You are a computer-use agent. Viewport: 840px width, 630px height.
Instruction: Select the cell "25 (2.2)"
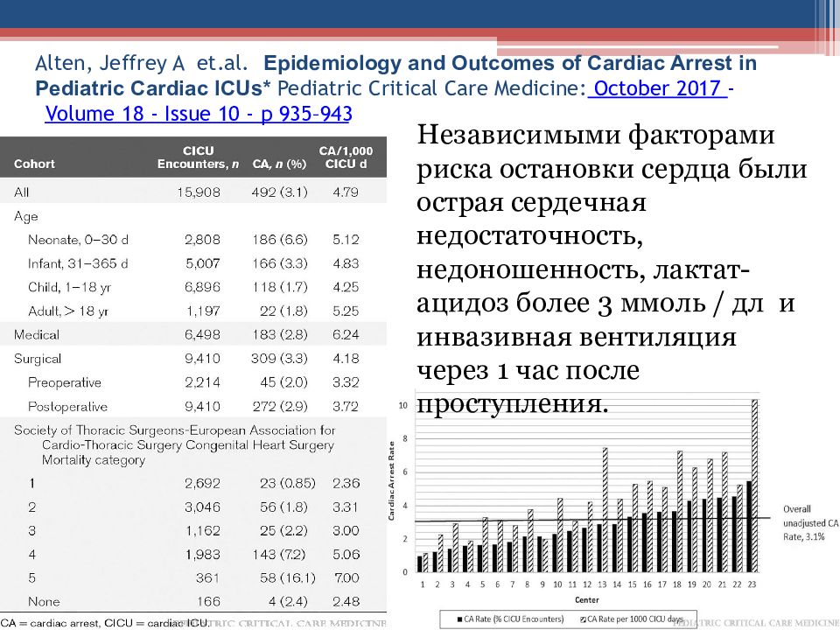click(283, 531)
